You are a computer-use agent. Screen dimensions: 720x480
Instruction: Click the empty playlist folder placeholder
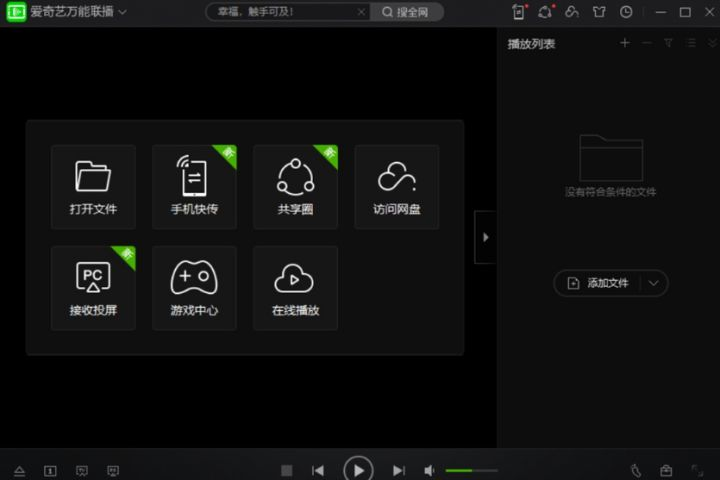point(611,158)
